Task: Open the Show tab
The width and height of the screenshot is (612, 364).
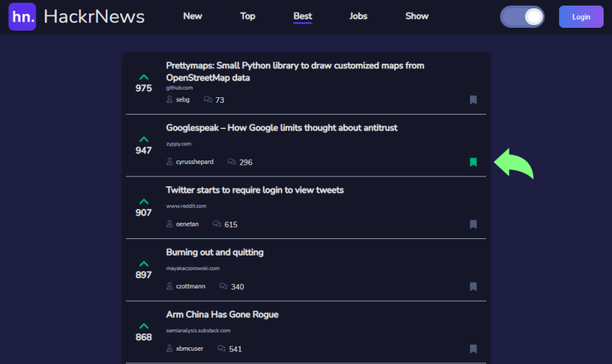Action: point(417,16)
